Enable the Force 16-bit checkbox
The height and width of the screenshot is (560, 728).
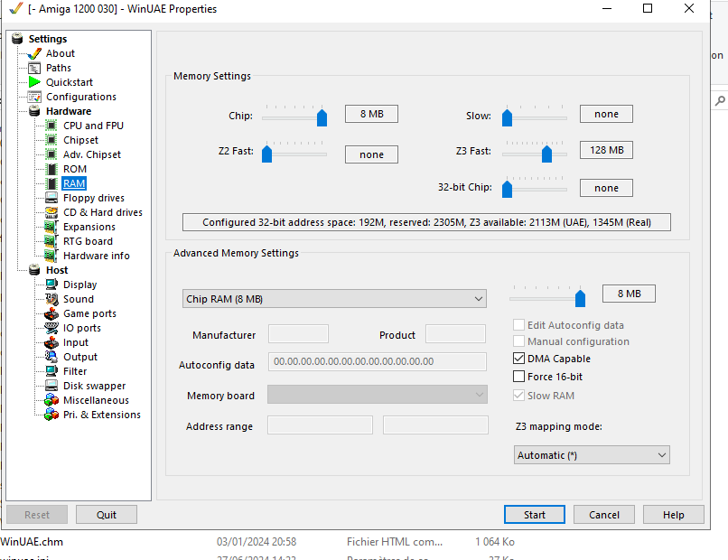pyautogui.click(x=518, y=376)
